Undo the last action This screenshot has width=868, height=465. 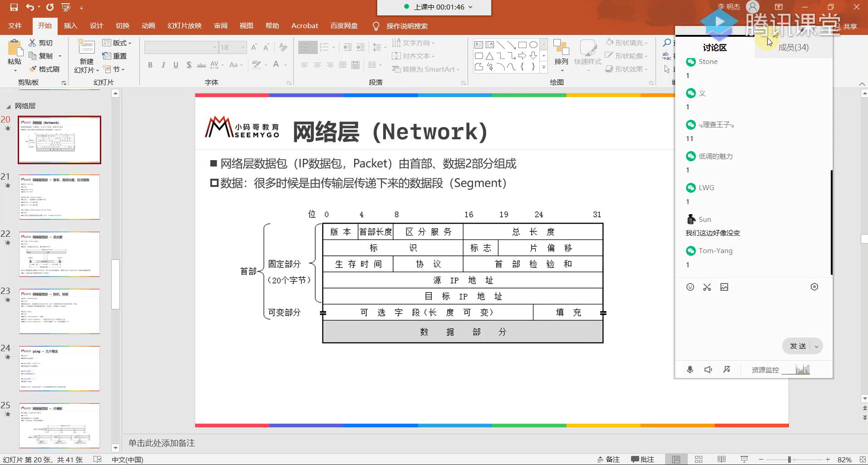30,7
